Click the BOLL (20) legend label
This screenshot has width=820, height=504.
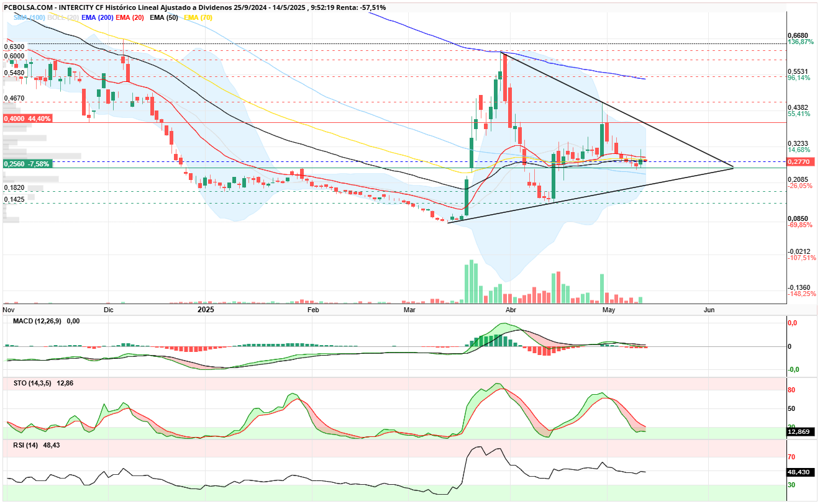pyautogui.click(x=63, y=17)
